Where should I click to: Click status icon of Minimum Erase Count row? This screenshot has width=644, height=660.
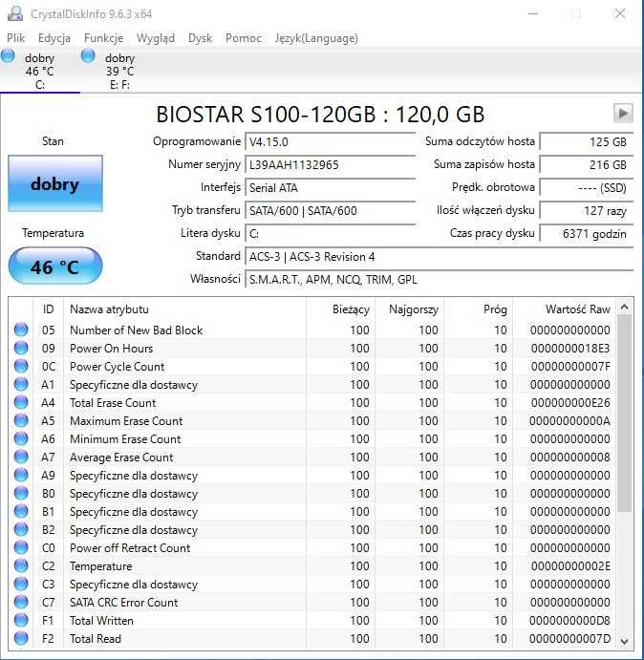click(x=21, y=438)
